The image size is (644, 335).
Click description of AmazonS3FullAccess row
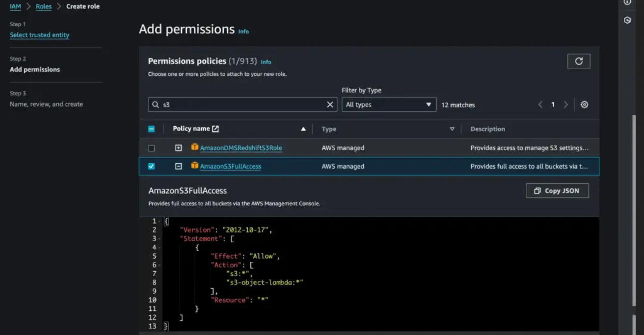529,167
